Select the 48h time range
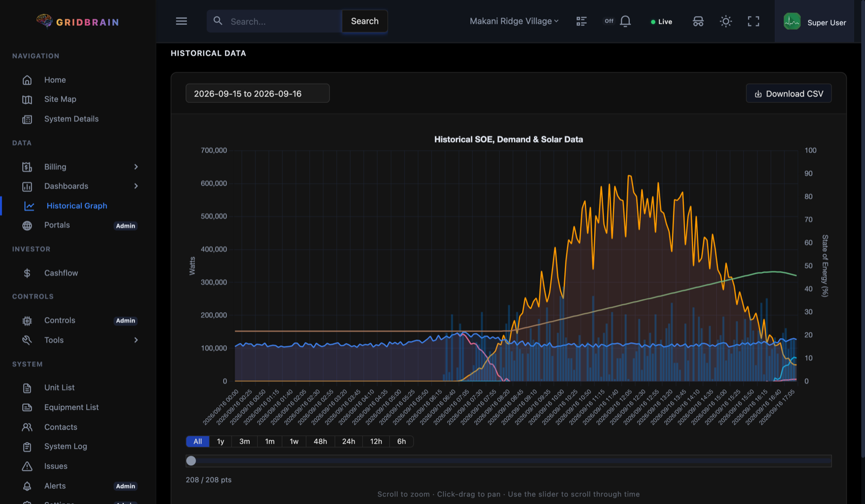 click(x=321, y=441)
